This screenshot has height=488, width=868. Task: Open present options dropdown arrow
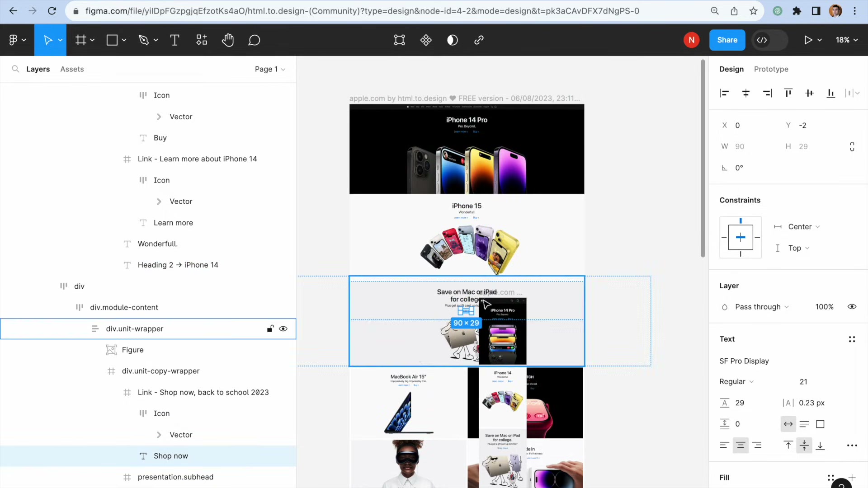coord(819,40)
